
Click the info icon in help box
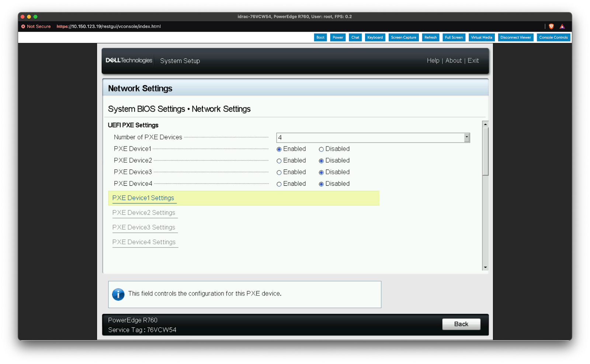118,294
